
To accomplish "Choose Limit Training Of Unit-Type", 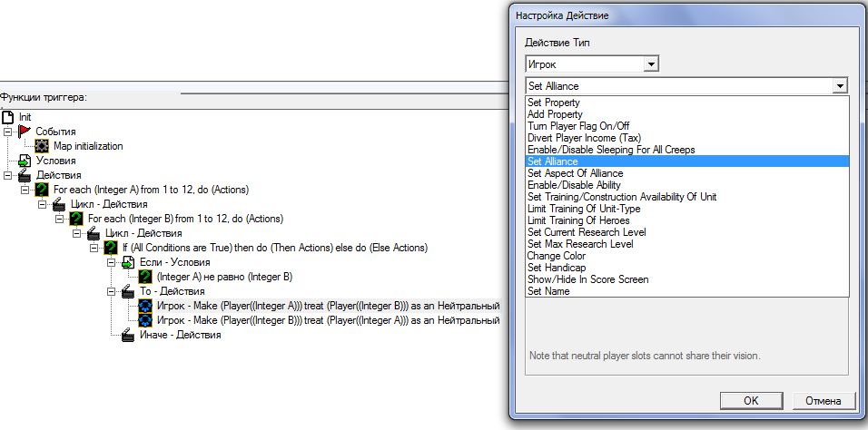I will (687, 209).
